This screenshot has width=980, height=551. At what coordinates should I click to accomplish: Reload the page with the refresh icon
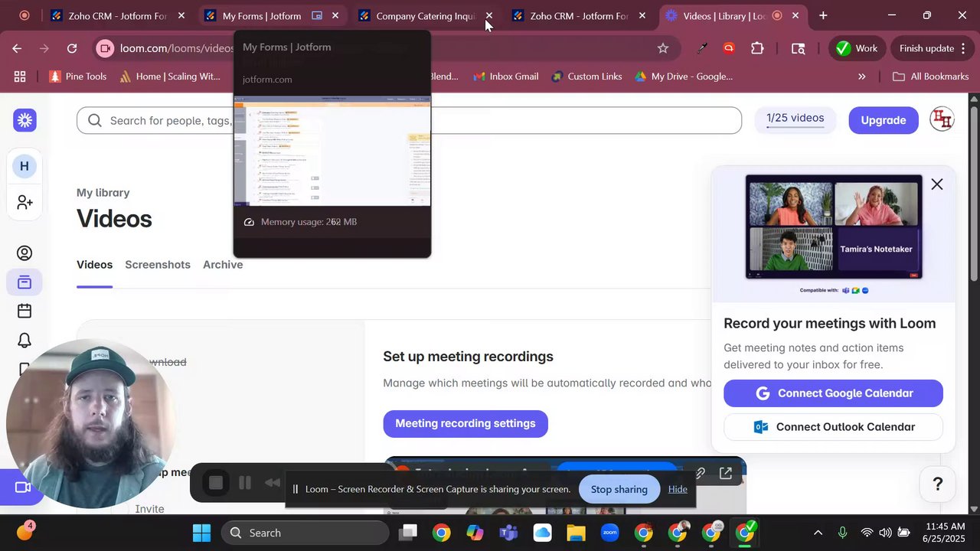72,48
